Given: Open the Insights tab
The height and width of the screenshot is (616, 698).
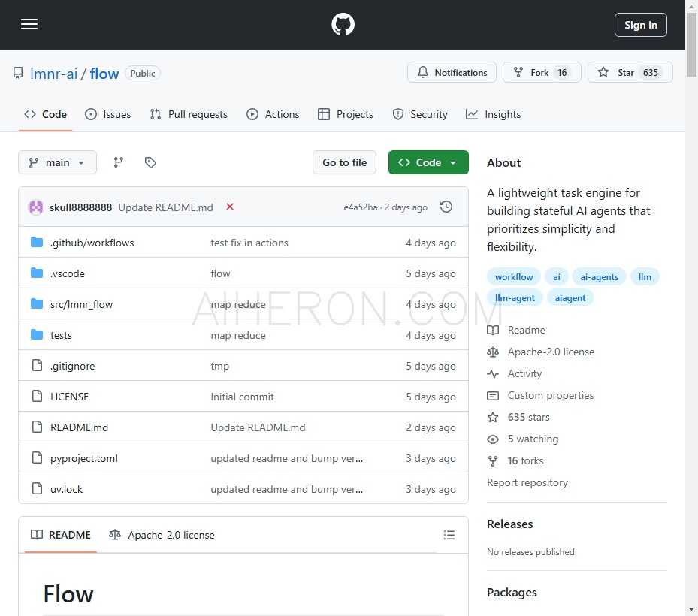Looking at the screenshot, I should point(493,114).
